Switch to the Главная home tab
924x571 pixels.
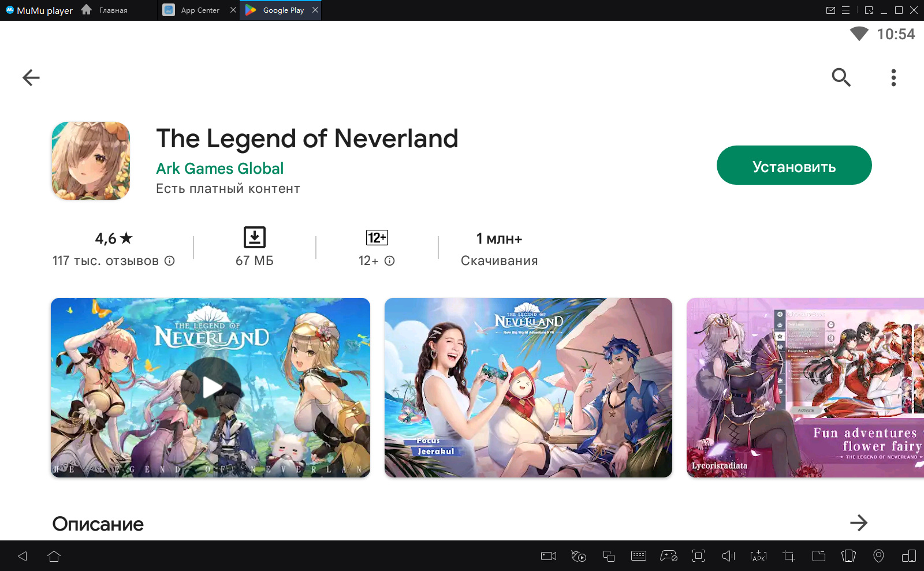105,10
